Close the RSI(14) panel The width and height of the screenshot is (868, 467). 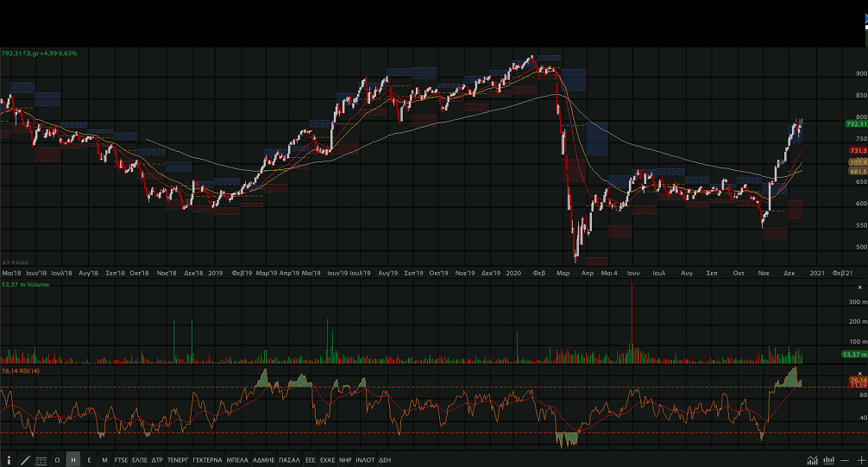pyautogui.click(x=859, y=374)
